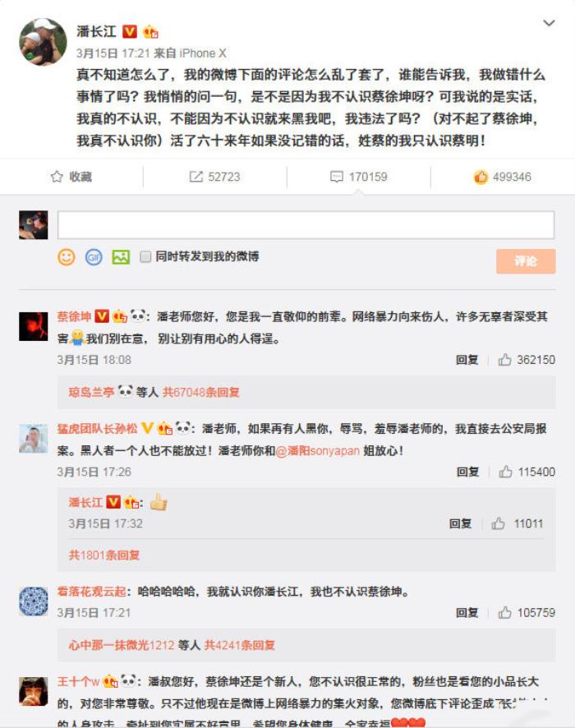Expand 共1801条回复 replies thread
The width and height of the screenshot is (575, 728).
point(104,555)
